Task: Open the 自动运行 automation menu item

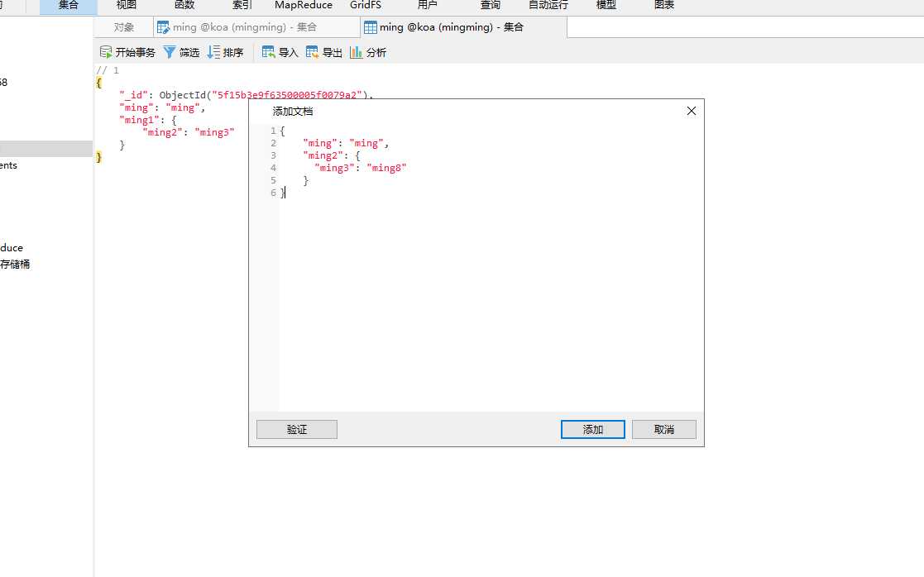Action: [548, 5]
